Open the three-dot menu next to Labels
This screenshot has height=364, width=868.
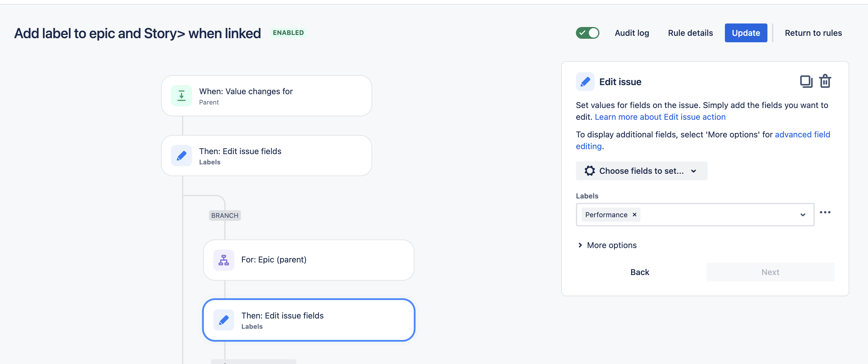coord(825,212)
